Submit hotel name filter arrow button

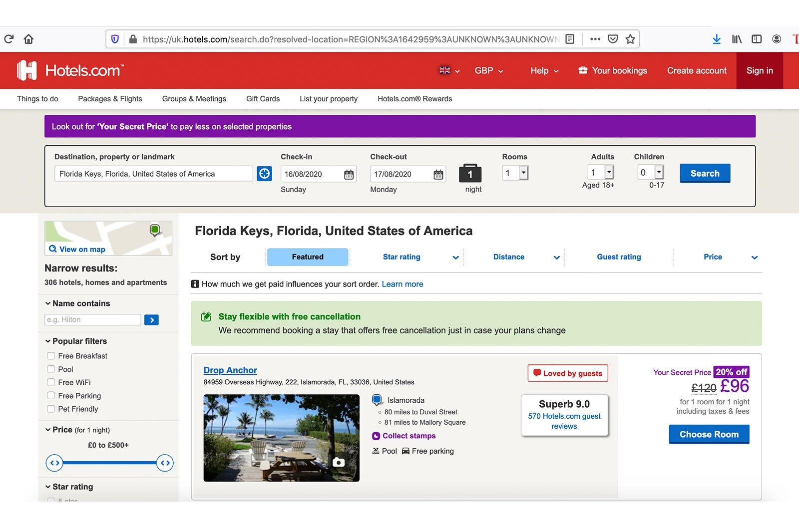(151, 320)
